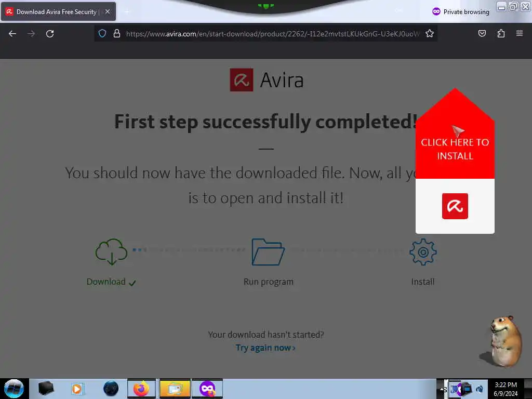View site security padlock info
Viewport: 532px width, 399px height.
tap(117, 33)
